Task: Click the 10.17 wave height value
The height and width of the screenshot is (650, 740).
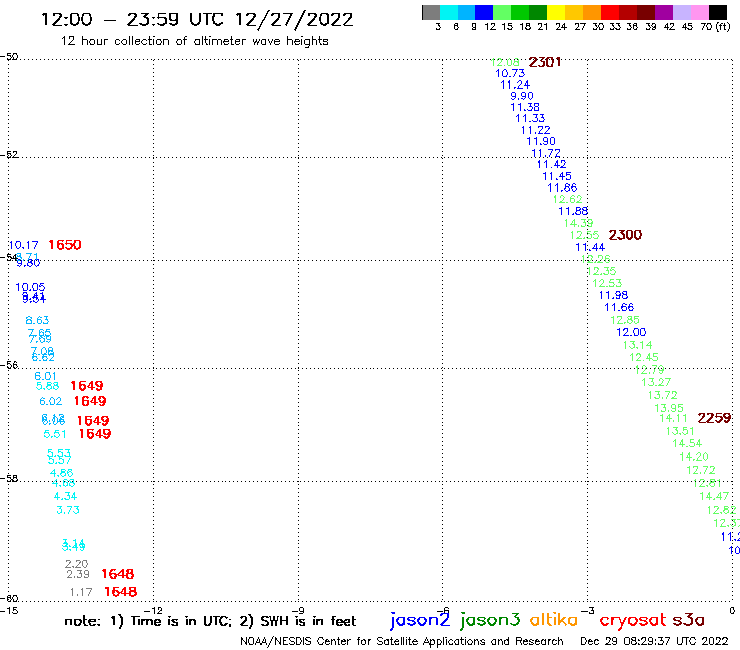Action: pos(23,245)
